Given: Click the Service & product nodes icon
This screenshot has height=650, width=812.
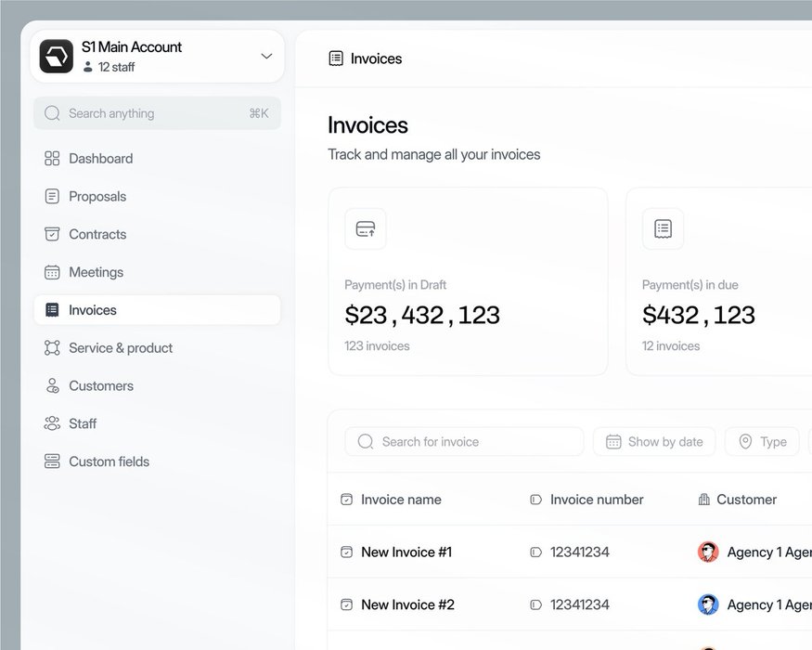Looking at the screenshot, I should click(52, 348).
